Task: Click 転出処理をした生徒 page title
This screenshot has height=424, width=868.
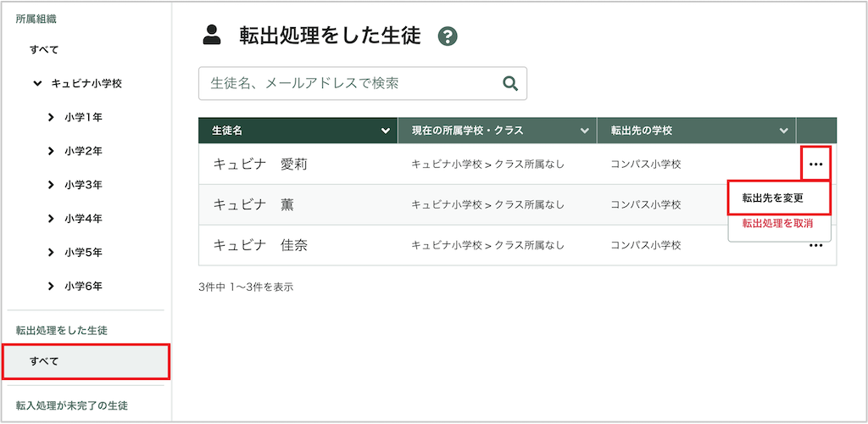Action: [330, 36]
